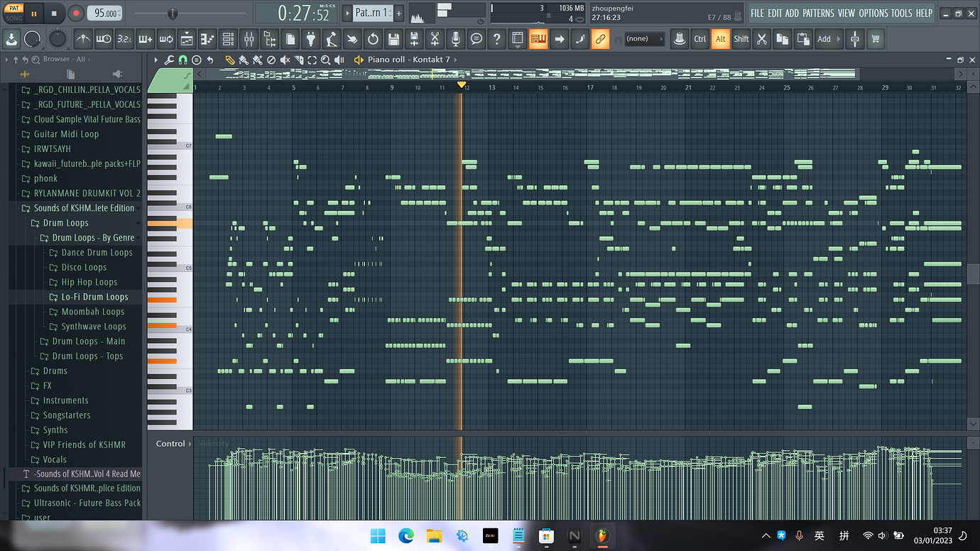Expand the Drums folder
The image size is (980, 551).
click(x=55, y=371)
